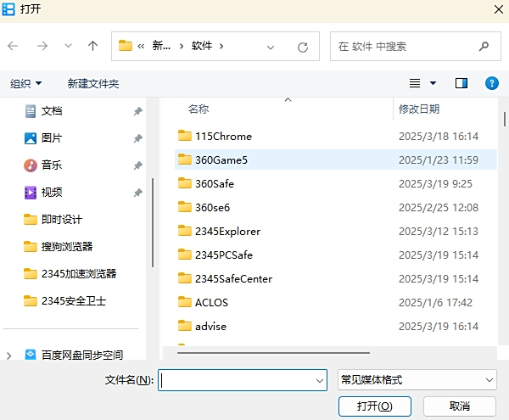Open the 常见媒体格式 file type dropdown
The image size is (509, 420).
(x=417, y=379)
